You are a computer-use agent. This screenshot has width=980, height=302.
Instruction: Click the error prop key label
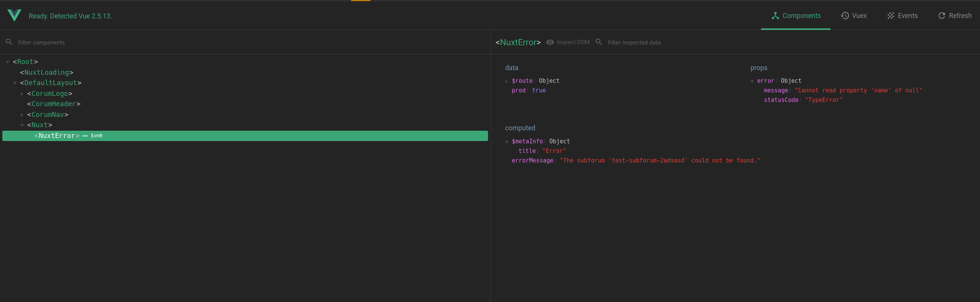pyautogui.click(x=766, y=81)
